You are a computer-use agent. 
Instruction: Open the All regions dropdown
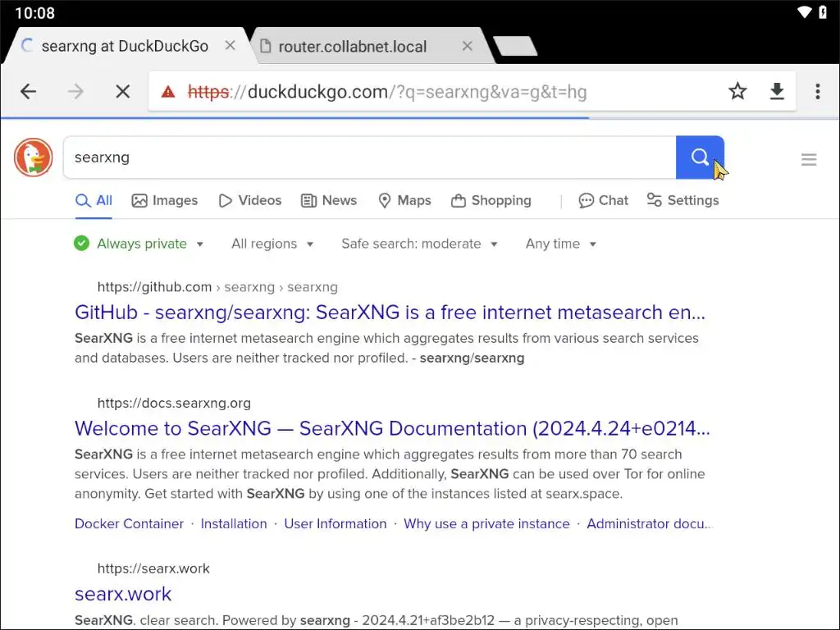tap(272, 244)
